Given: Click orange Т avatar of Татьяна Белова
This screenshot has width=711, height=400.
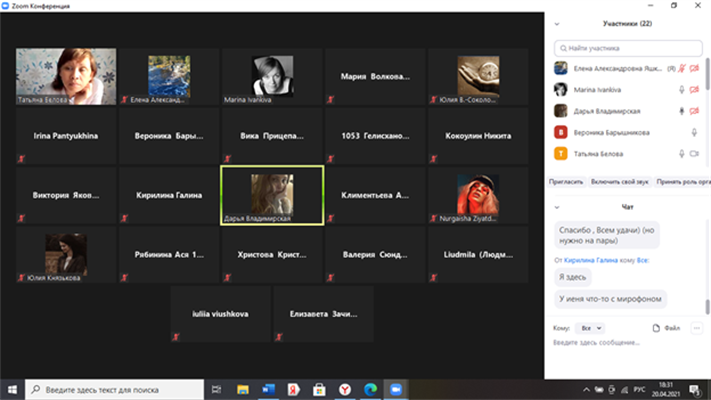Looking at the screenshot, I should 561,154.
